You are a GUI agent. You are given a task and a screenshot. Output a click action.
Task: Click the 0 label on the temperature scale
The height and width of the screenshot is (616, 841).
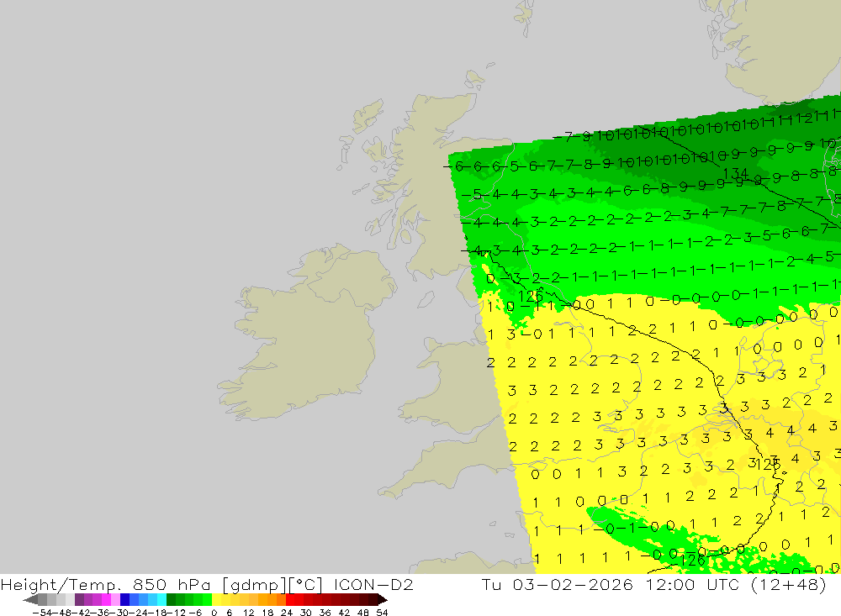point(214,613)
